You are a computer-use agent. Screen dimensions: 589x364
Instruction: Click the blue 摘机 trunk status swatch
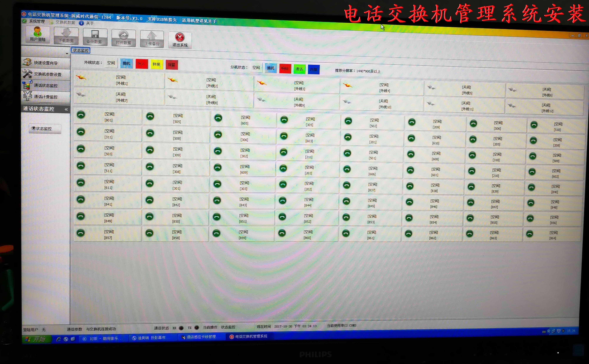pos(126,63)
